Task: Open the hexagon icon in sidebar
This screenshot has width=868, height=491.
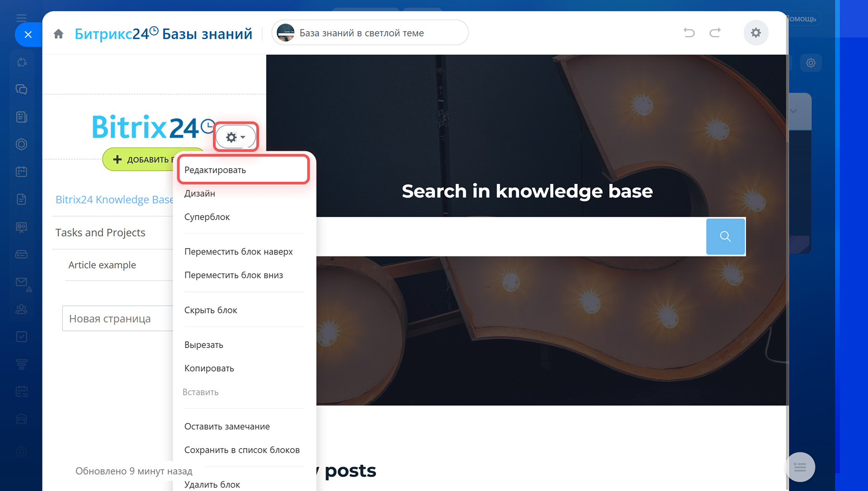Action: pyautogui.click(x=21, y=144)
